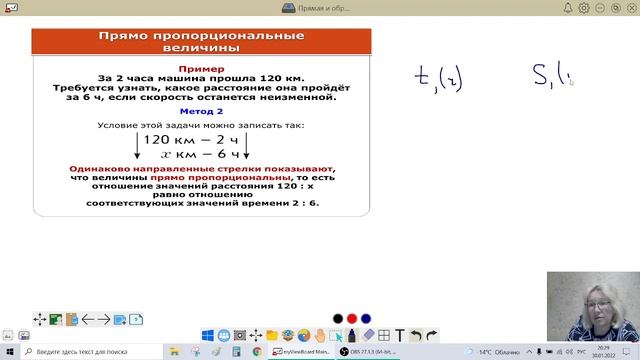
Task: Click the colorful globe embedded browser icon
Action: pos(304,336)
